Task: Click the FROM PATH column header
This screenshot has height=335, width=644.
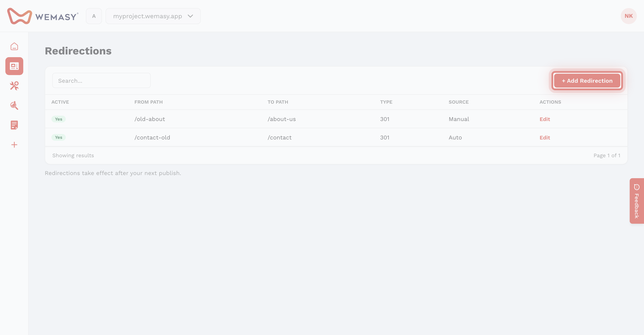Action: pos(148,102)
